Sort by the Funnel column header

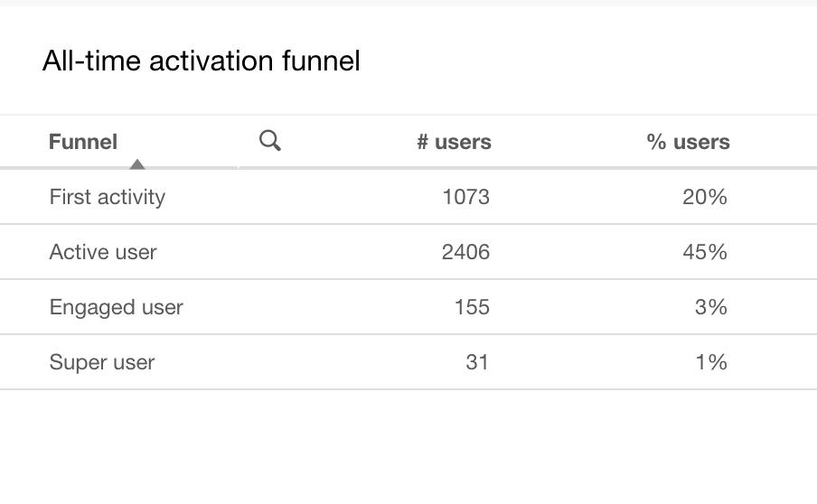83,142
